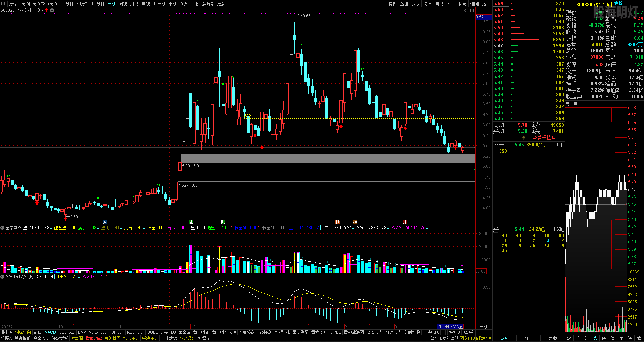Click the diamond marker icon above the chart

tap(466, 11)
